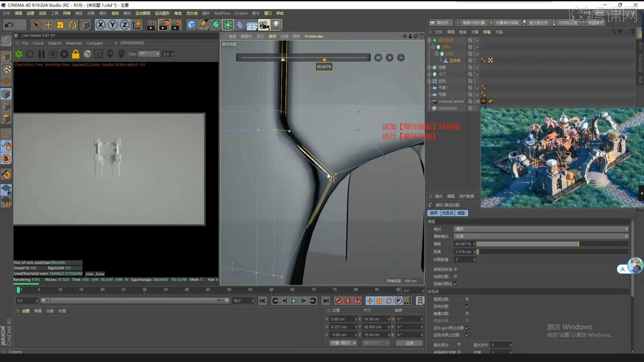
Task: Click the 应用 button in coordinates panel
Action: (x=409, y=343)
